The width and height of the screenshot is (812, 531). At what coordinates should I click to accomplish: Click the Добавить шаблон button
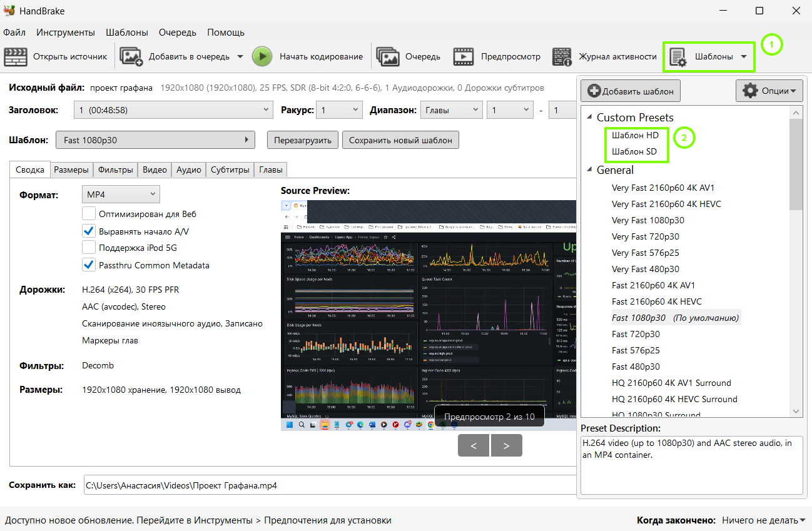pyautogui.click(x=631, y=91)
